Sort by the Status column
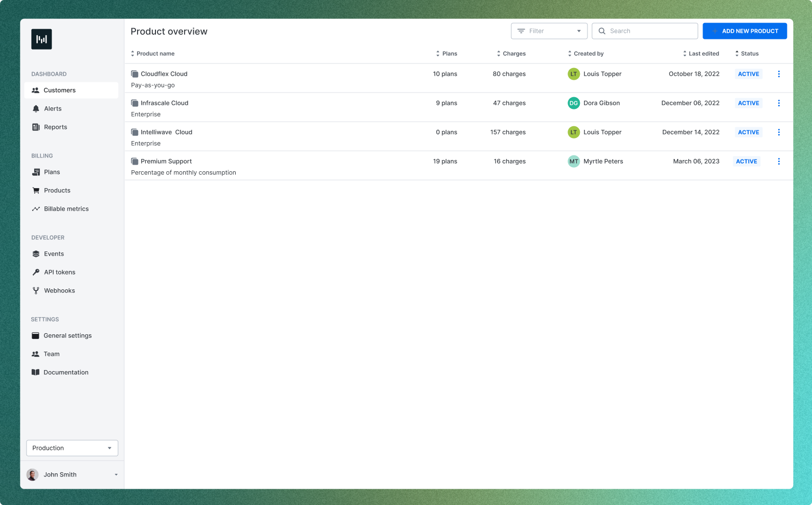Viewport: 812px width, 505px height. pos(747,54)
